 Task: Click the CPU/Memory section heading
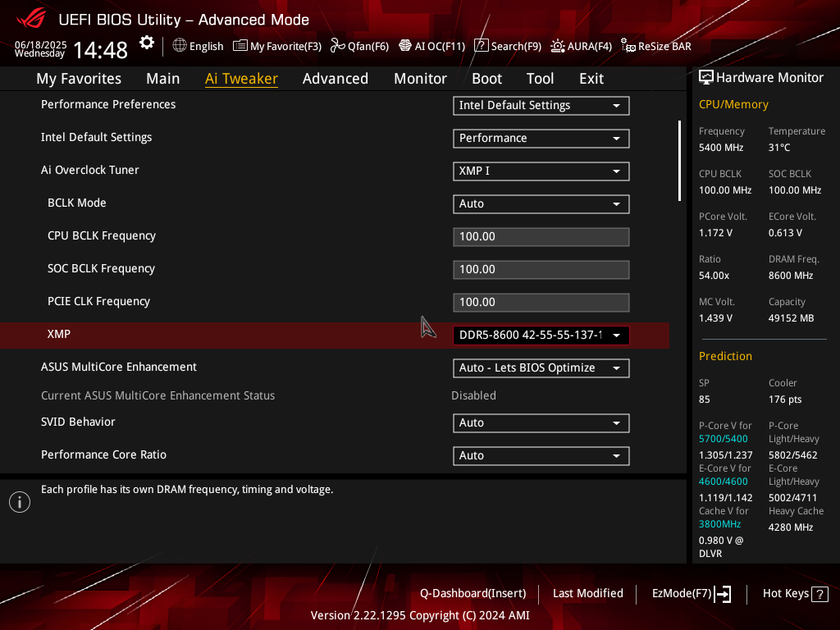(x=733, y=104)
